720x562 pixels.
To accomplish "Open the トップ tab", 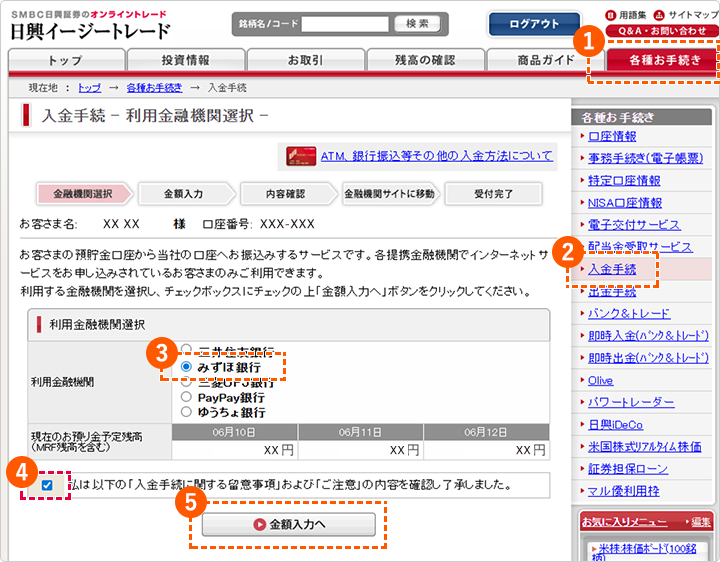I will click(x=67, y=60).
